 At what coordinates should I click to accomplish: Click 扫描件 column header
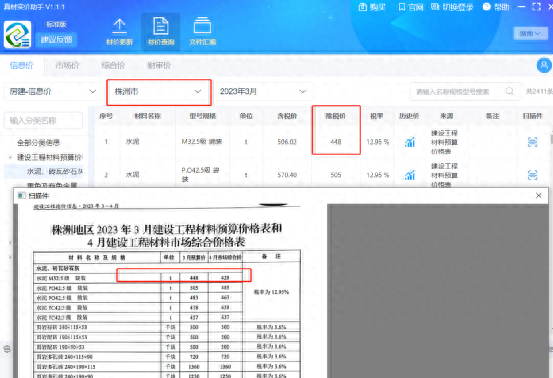533,116
